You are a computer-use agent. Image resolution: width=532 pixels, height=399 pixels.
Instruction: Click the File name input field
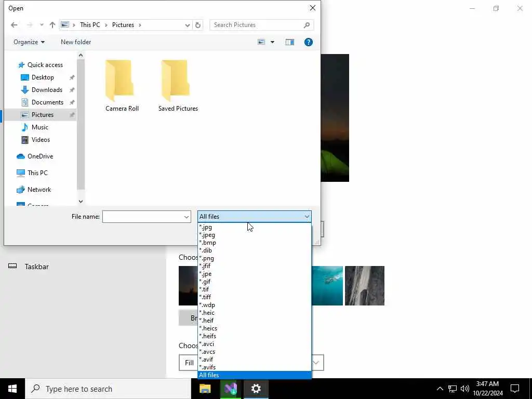click(x=142, y=217)
